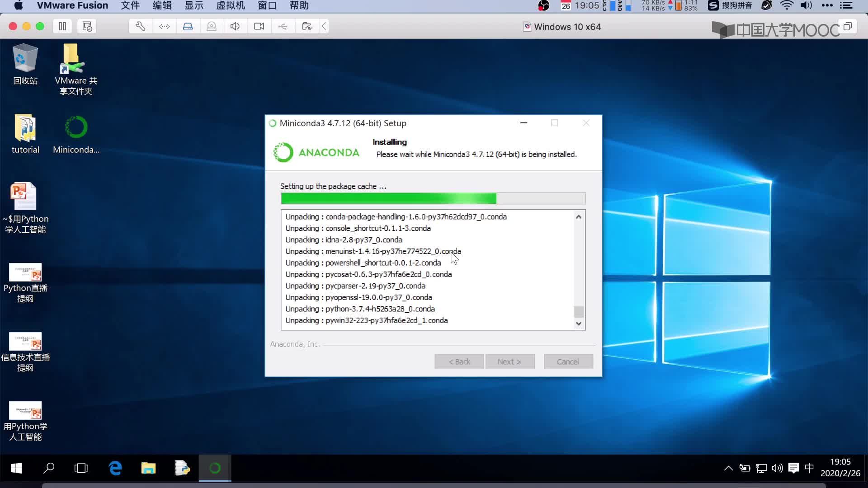
Task: Click the CD/DVD drive icon in toolbar
Action: pyautogui.click(x=212, y=26)
